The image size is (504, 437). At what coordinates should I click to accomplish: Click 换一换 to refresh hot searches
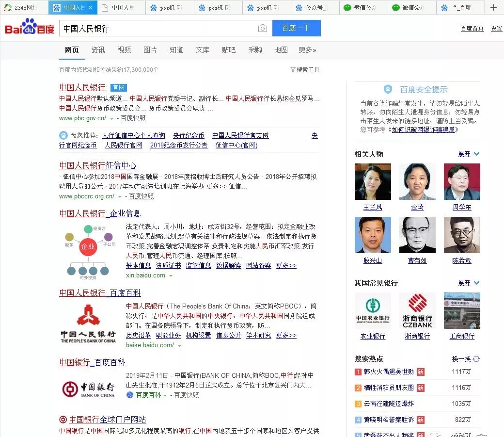(461, 359)
